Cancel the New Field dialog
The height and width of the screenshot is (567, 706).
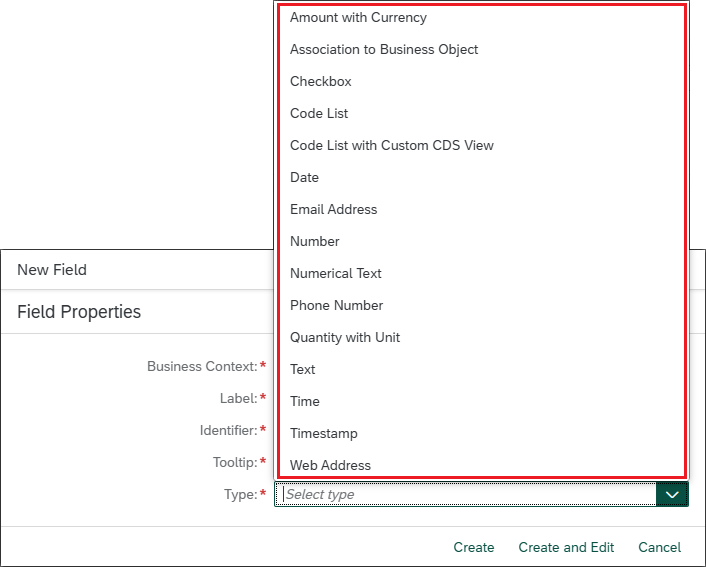click(659, 547)
